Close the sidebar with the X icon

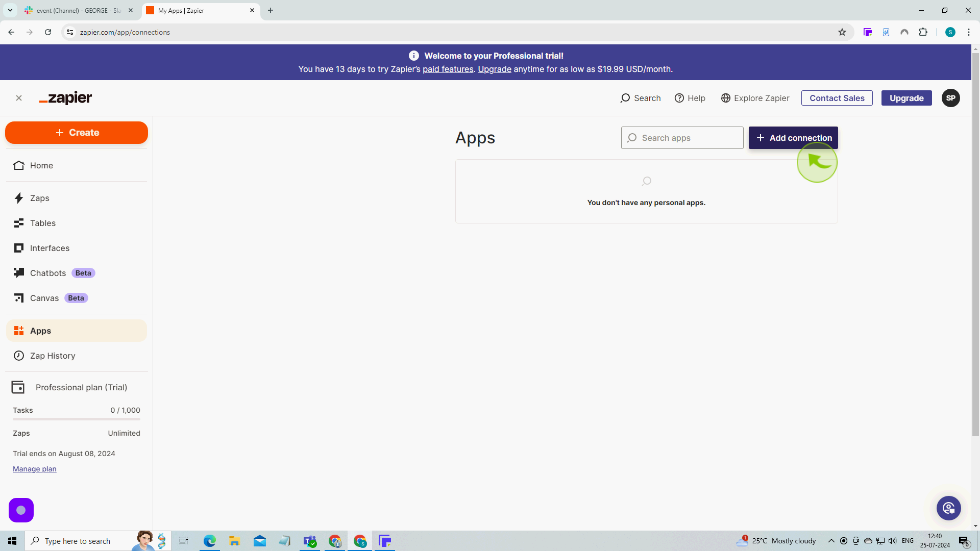[x=19, y=98]
